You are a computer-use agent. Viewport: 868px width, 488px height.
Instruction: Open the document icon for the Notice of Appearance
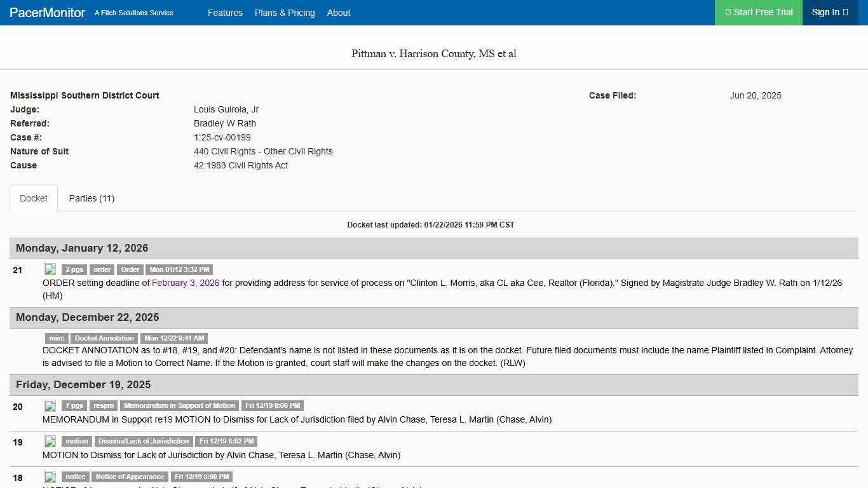[50, 477]
